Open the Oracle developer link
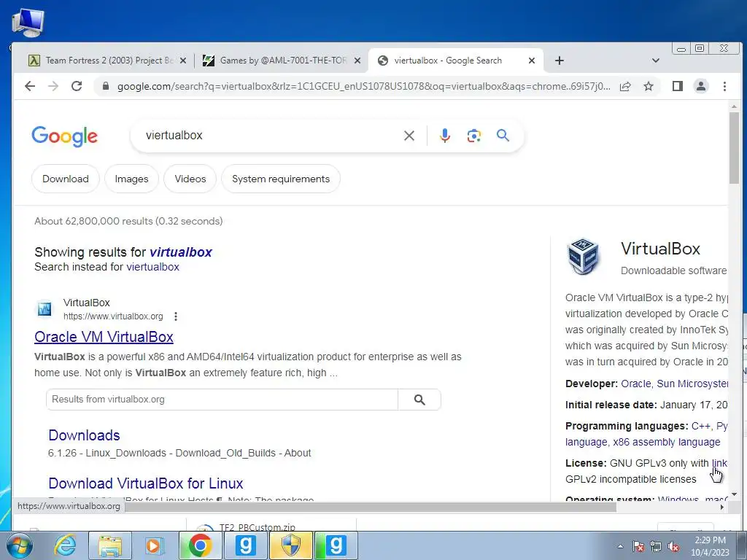This screenshot has width=747, height=560. pyautogui.click(x=636, y=384)
